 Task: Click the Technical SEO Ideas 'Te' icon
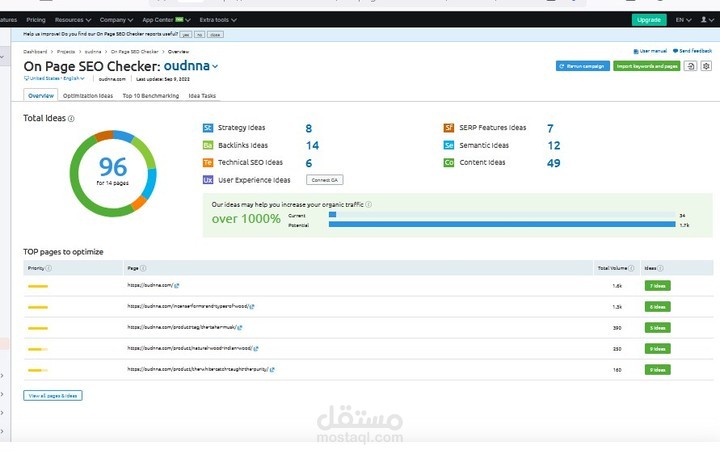(x=208, y=163)
